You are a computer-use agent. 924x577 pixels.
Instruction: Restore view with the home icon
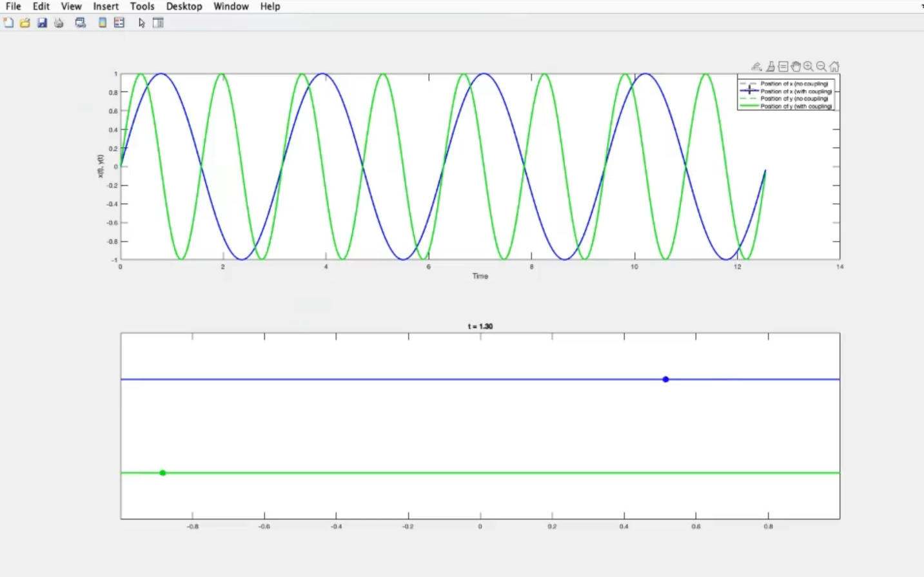[834, 66]
